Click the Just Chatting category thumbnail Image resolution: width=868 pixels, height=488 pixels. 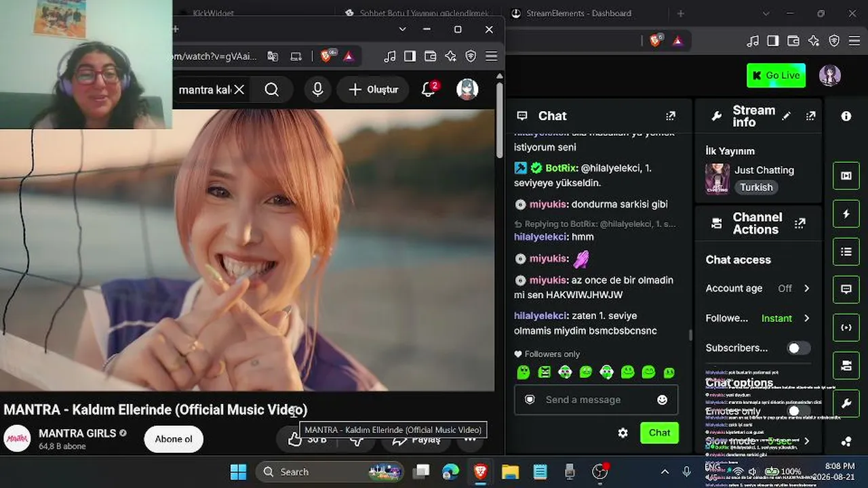pyautogui.click(x=717, y=178)
